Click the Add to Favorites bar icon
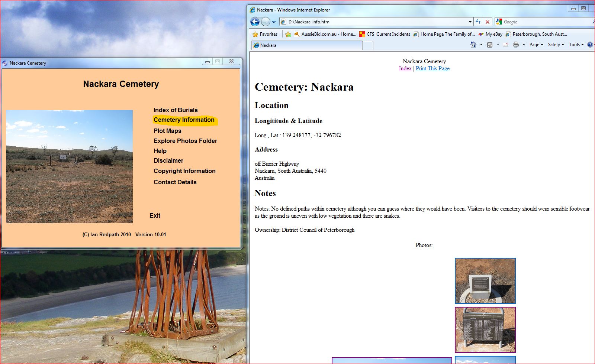Image resolution: width=595 pixels, height=364 pixels. (288, 34)
